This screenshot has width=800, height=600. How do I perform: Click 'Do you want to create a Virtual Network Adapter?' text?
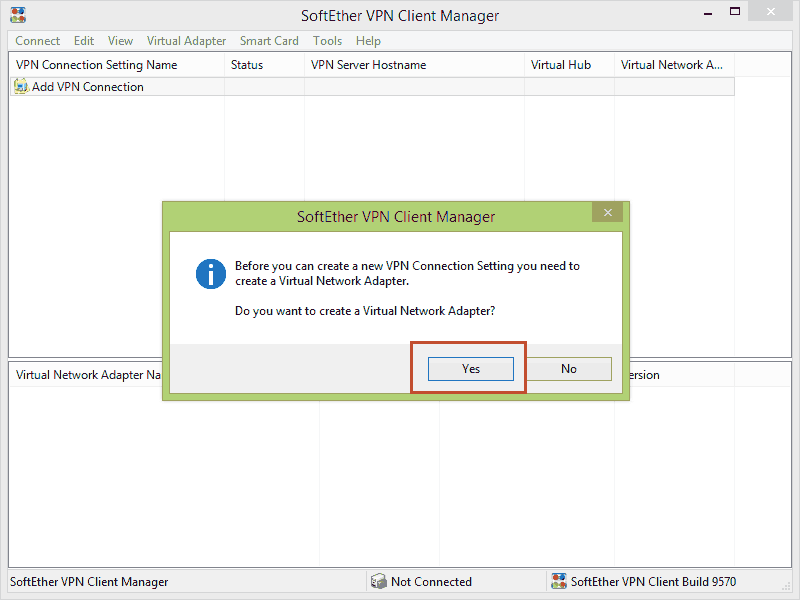click(365, 311)
